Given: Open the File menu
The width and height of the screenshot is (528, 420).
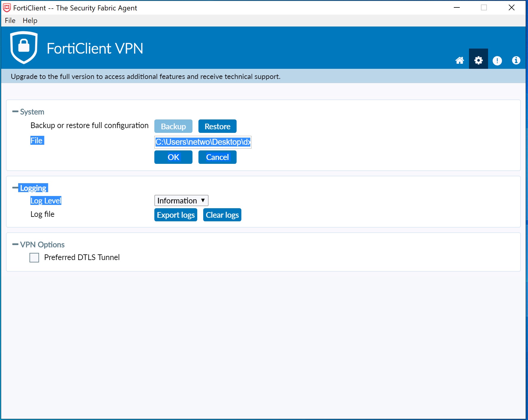Looking at the screenshot, I should coord(10,21).
